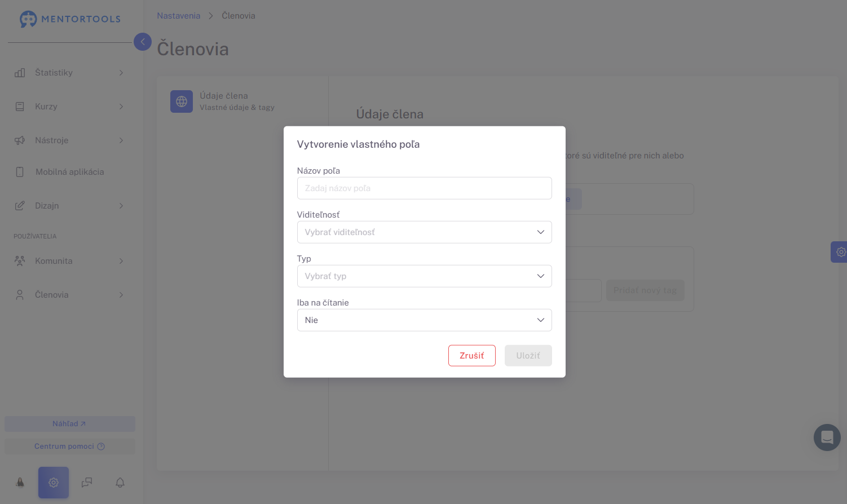Open Kurzy in the sidebar
This screenshot has height=504, width=847.
point(69,107)
